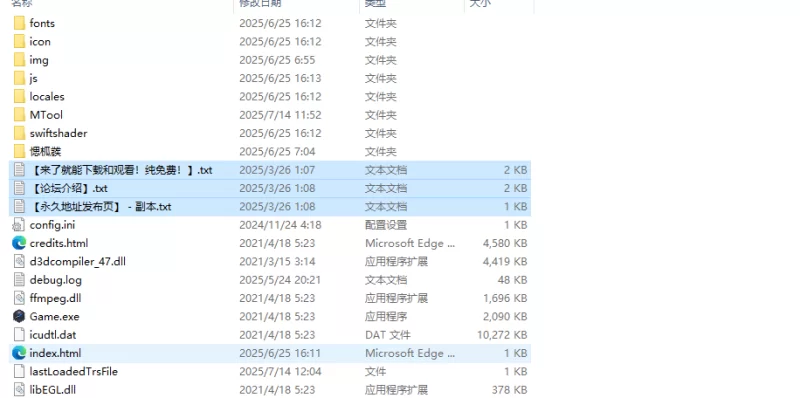The height and width of the screenshot is (398, 800).
Task: Select date '2025/6/25 6:55' of img folder
Action: click(277, 60)
